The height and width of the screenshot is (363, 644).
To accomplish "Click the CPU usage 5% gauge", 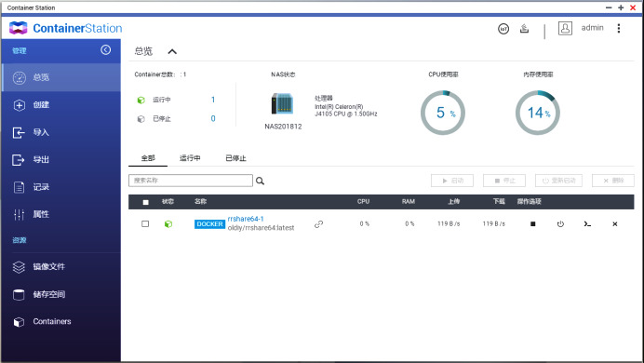I will point(443,113).
